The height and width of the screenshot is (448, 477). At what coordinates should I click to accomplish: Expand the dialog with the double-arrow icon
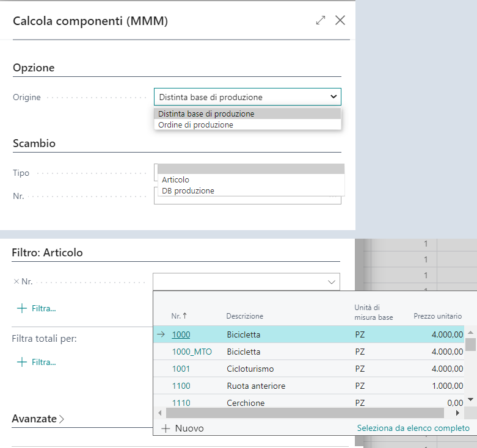click(321, 20)
